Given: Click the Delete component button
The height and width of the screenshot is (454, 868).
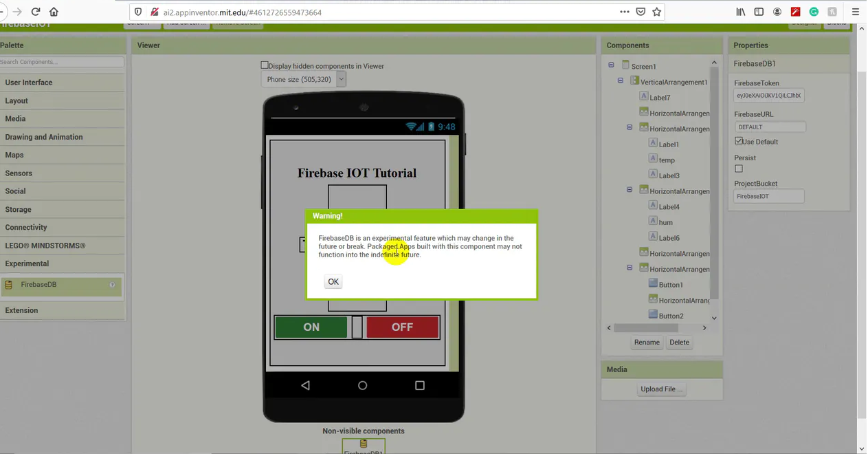Looking at the screenshot, I should 679,342.
